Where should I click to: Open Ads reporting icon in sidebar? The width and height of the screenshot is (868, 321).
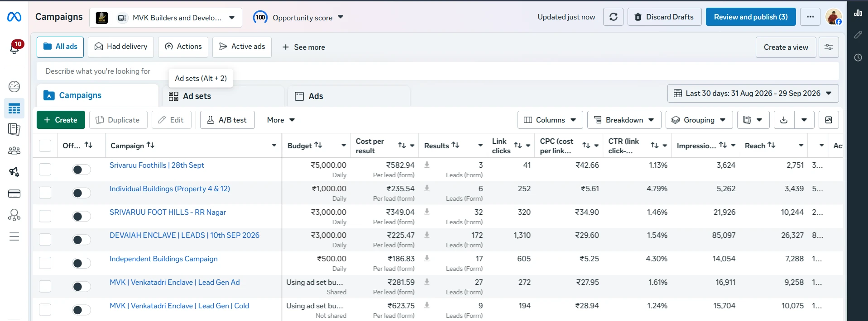[x=14, y=129]
